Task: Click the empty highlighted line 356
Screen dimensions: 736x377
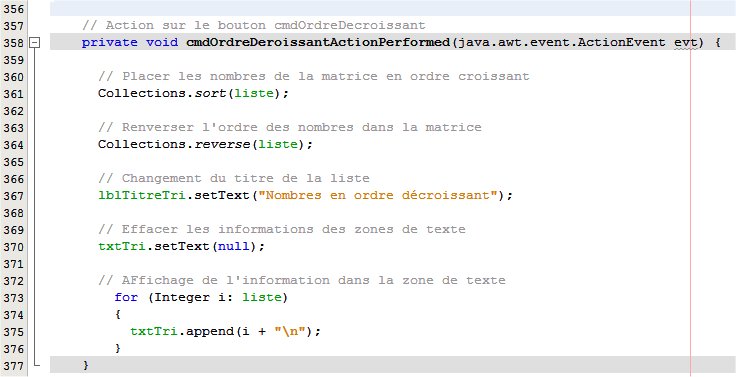Action: click(392, 9)
